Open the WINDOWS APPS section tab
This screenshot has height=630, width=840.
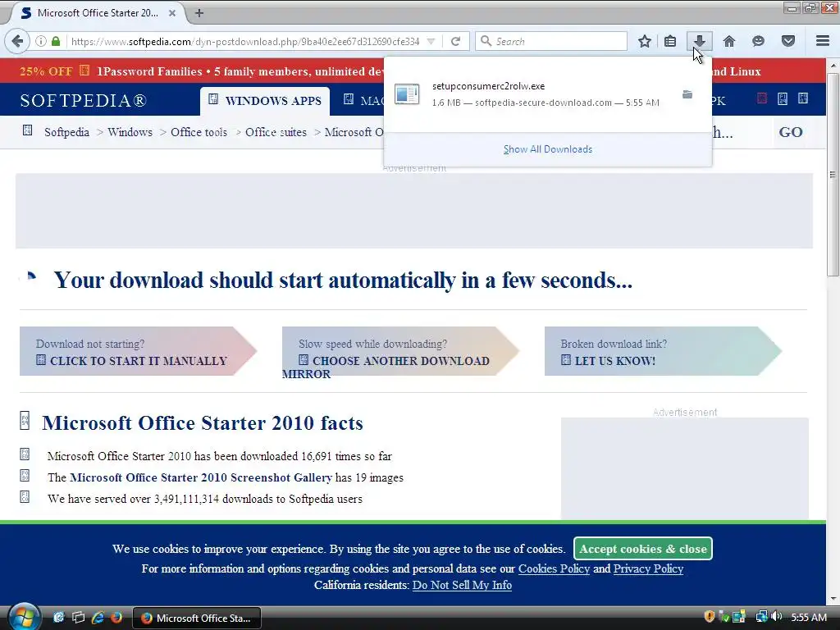click(265, 101)
